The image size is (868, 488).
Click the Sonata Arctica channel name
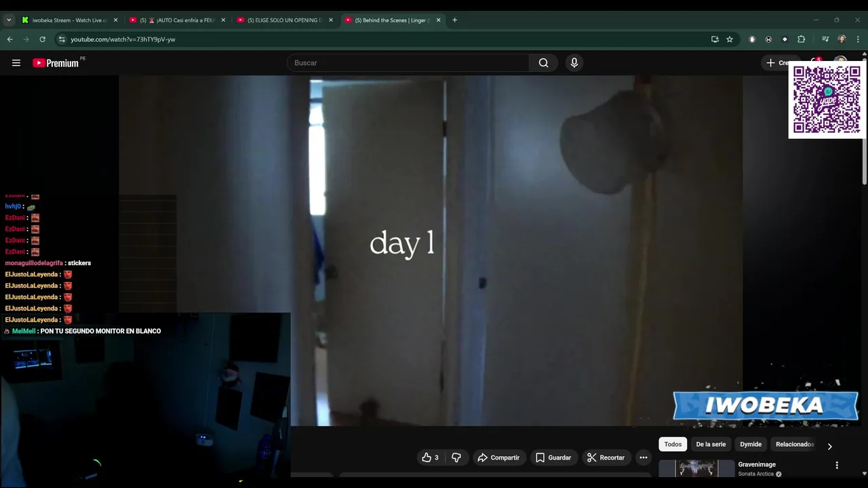[x=755, y=474]
